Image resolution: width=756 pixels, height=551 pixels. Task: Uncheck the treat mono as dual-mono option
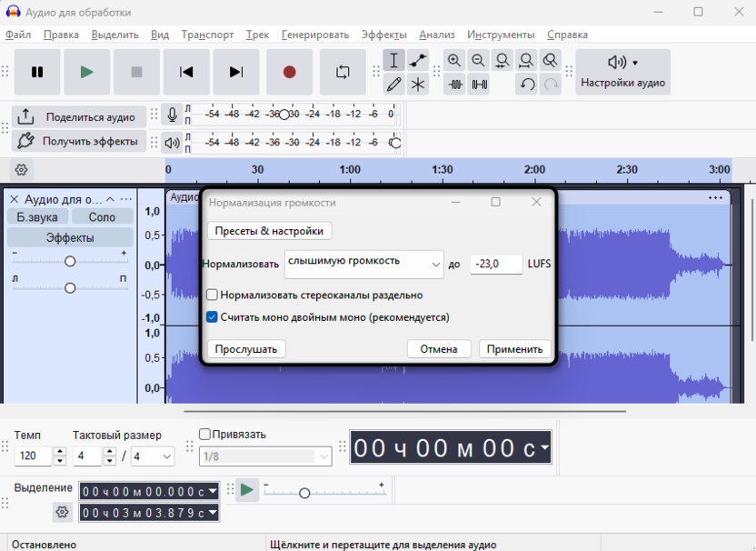point(213,317)
